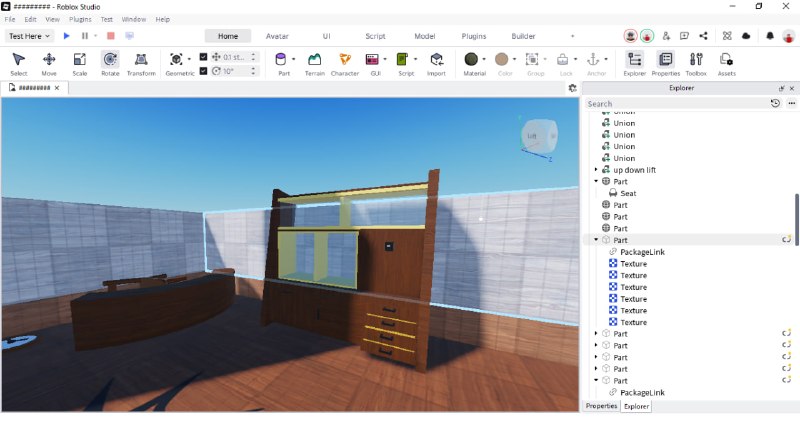
Task: Open the Plugins menu in menu bar
Action: click(x=80, y=19)
